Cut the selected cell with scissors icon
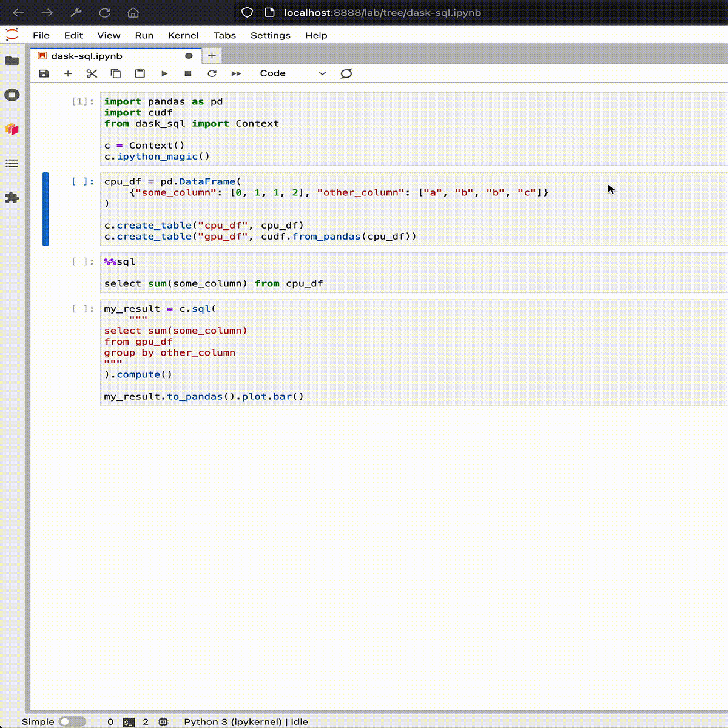 click(x=92, y=73)
